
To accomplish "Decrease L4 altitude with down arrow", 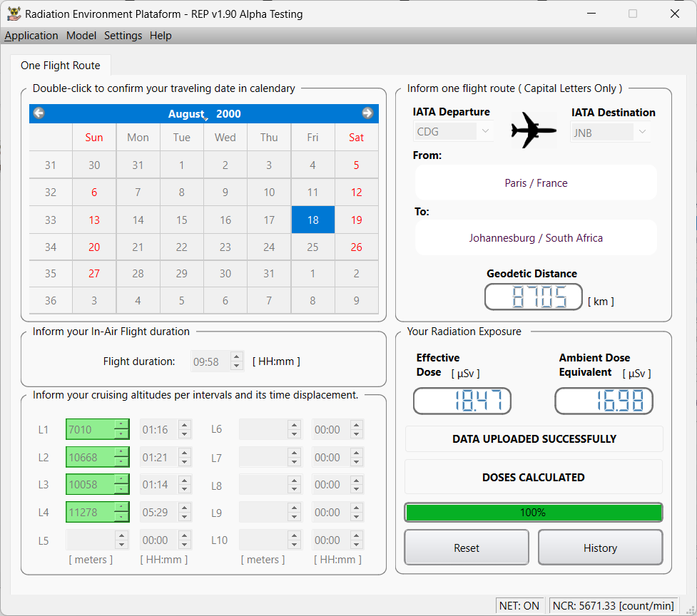I will (121, 517).
